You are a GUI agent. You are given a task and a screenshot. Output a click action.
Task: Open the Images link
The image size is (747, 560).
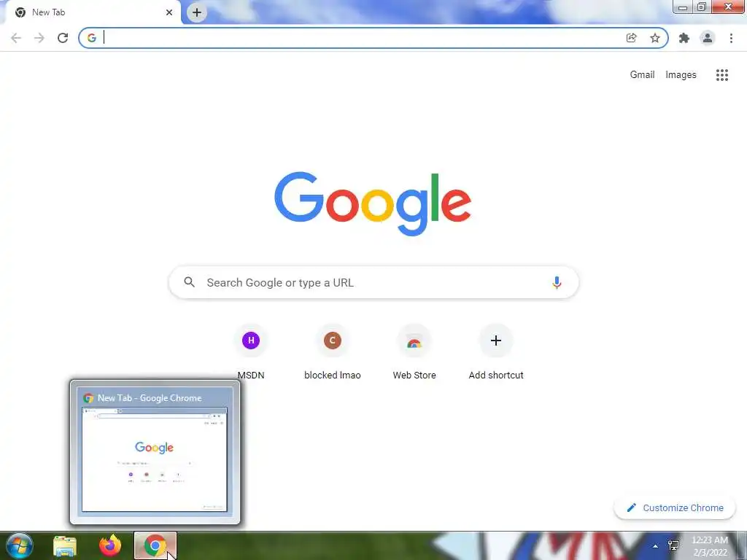click(x=681, y=75)
